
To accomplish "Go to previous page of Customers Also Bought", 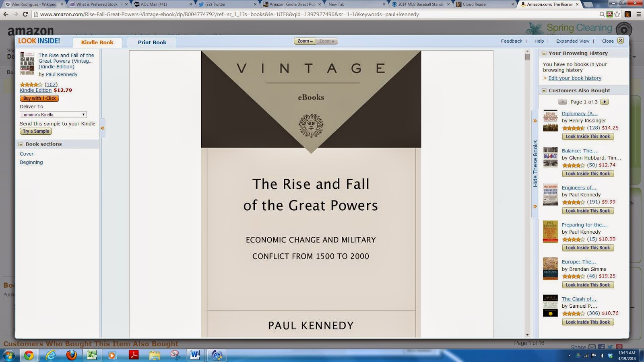I will pyautogui.click(x=563, y=102).
